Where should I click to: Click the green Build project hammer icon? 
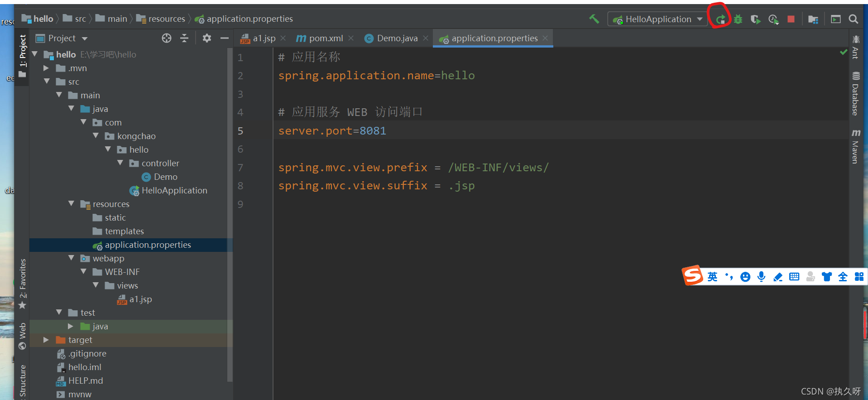[594, 19]
